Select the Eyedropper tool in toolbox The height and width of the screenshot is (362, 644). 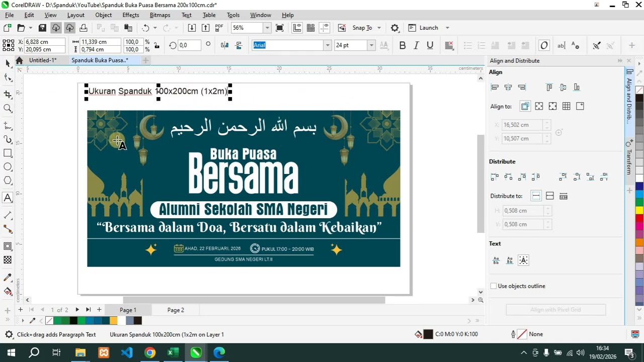click(x=8, y=278)
